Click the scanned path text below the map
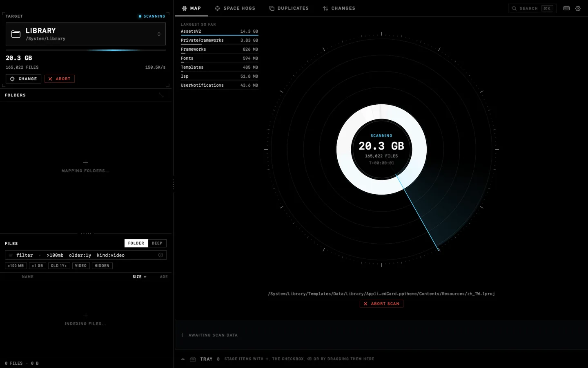Image resolution: width=588 pixels, height=368 pixels. [x=381, y=294]
